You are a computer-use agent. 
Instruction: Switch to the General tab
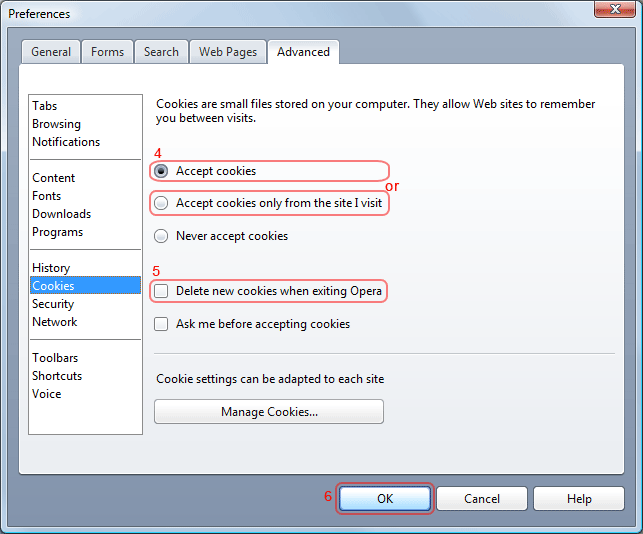[x=51, y=52]
